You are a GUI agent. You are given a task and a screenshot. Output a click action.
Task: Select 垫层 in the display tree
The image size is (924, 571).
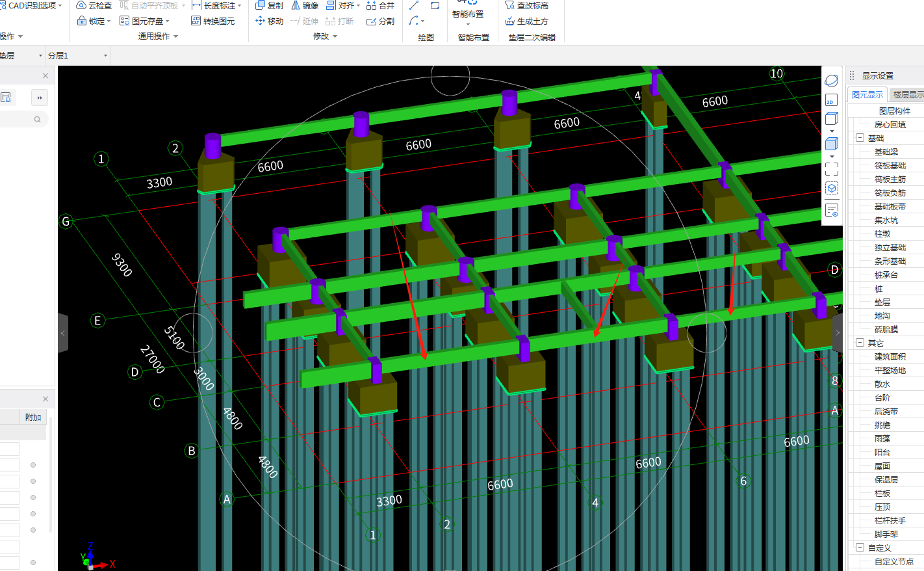click(882, 302)
